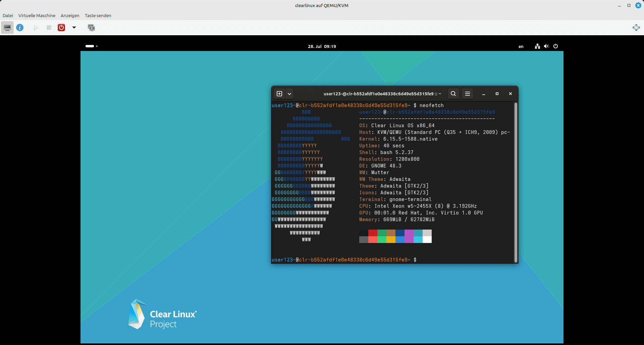The height and width of the screenshot is (345, 644).
Task: Click the Host KVM/QEMU Standard PC line
Action: [435, 132]
